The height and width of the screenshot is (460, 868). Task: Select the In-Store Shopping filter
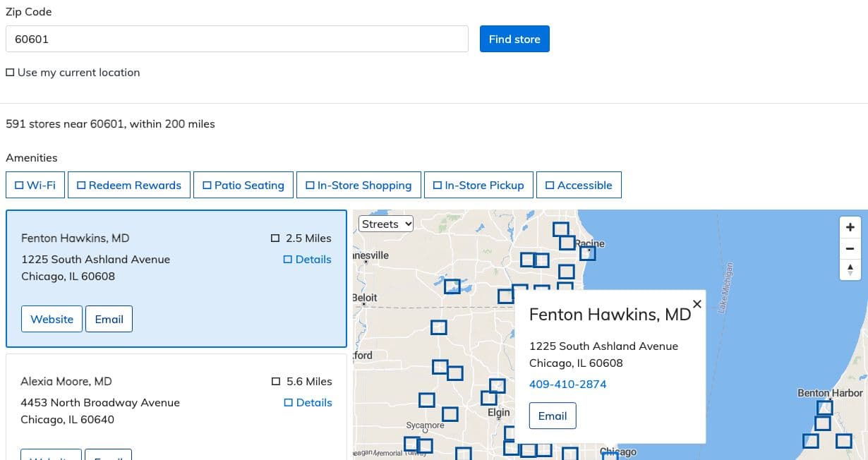358,185
